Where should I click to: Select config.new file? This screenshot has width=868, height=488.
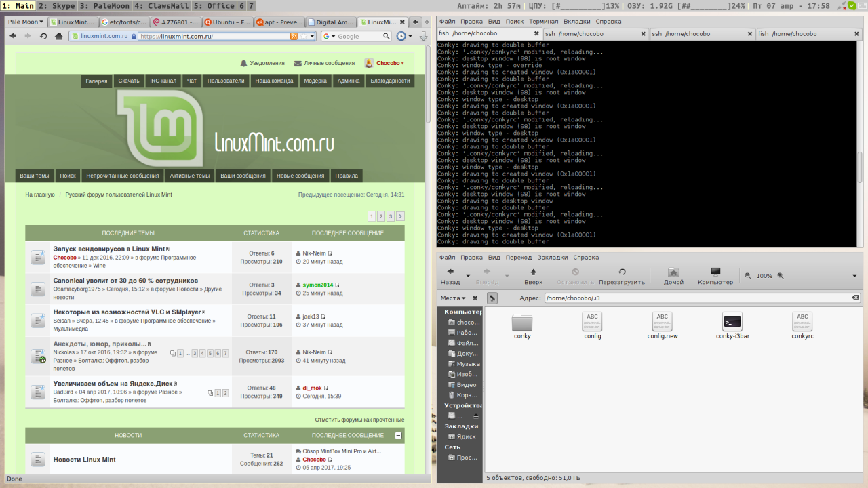pos(663,326)
